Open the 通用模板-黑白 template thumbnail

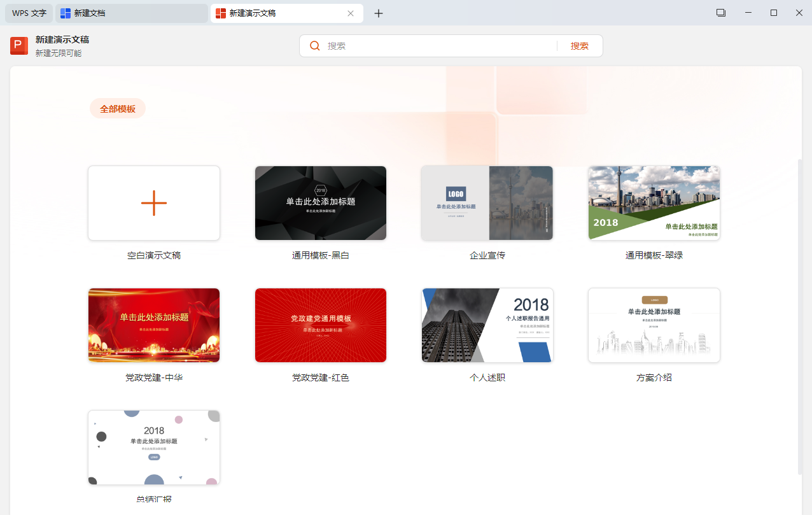click(321, 203)
